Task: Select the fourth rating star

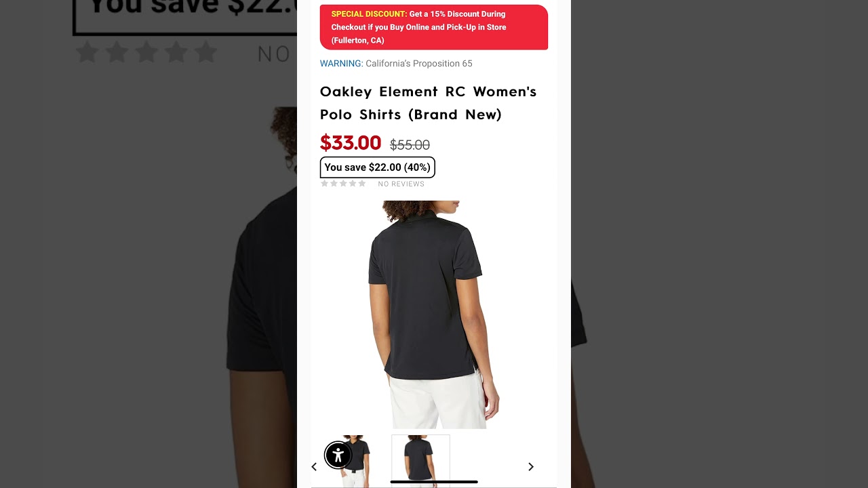Action: pos(353,184)
